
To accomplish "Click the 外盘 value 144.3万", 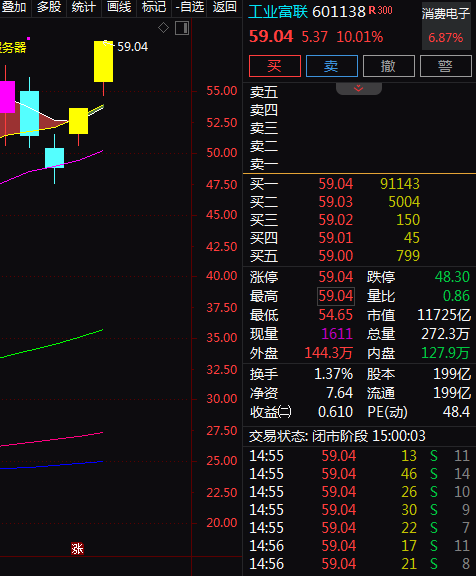I will tap(328, 353).
